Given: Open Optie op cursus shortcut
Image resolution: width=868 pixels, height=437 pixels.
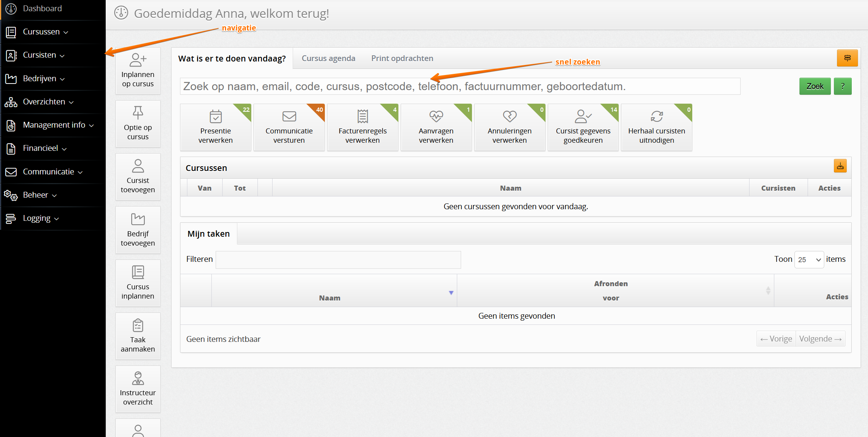Looking at the screenshot, I should [138, 124].
